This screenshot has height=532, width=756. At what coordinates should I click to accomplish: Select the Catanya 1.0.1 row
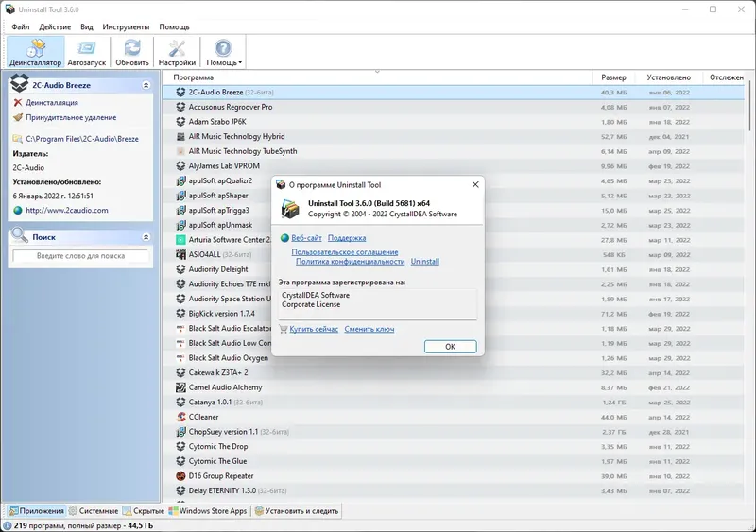[454, 403]
